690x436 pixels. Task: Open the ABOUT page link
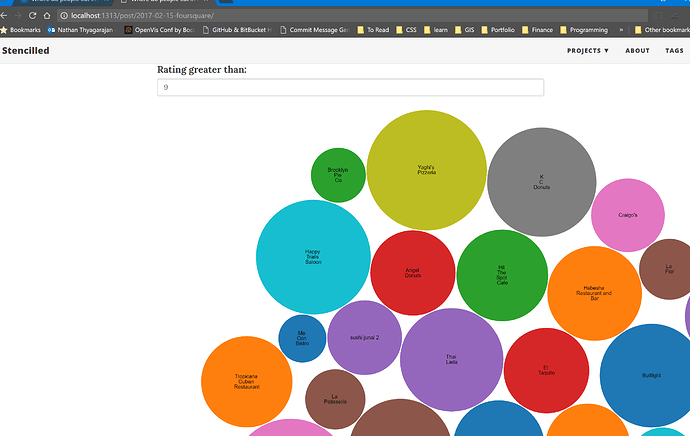[637, 51]
